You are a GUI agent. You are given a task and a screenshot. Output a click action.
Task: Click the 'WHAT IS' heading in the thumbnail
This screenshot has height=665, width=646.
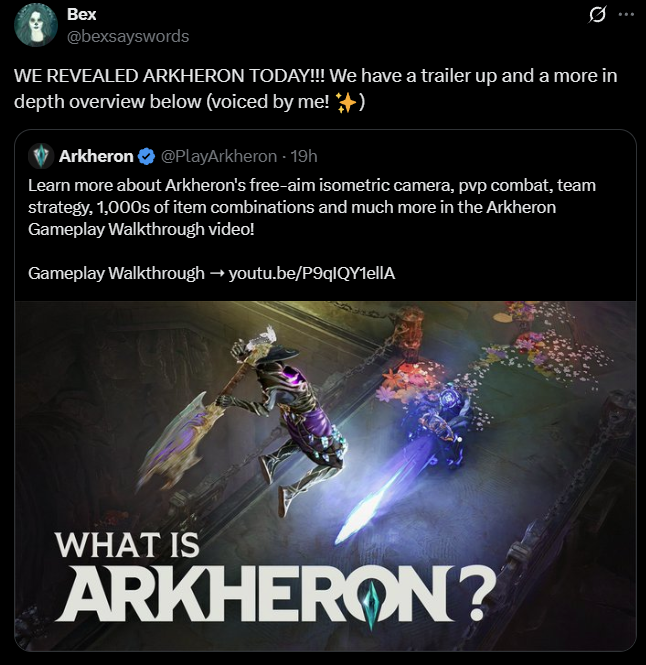pyautogui.click(x=127, y=545)
